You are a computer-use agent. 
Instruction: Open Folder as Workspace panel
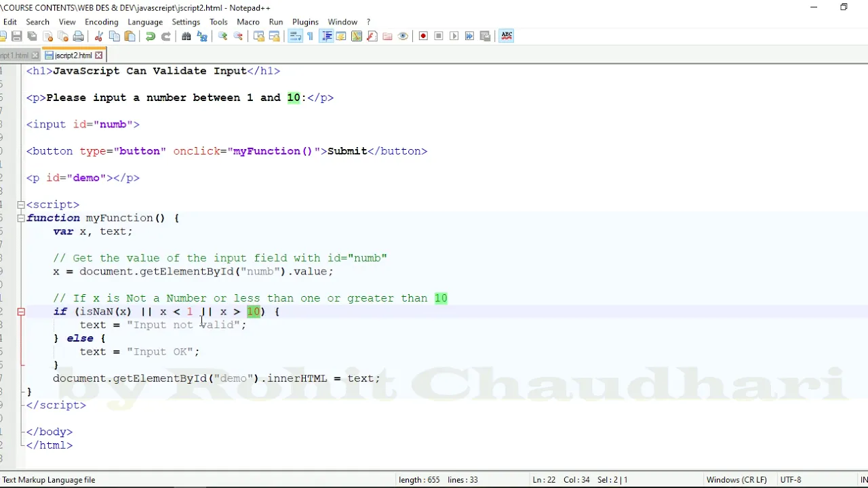tap(387, 36)
